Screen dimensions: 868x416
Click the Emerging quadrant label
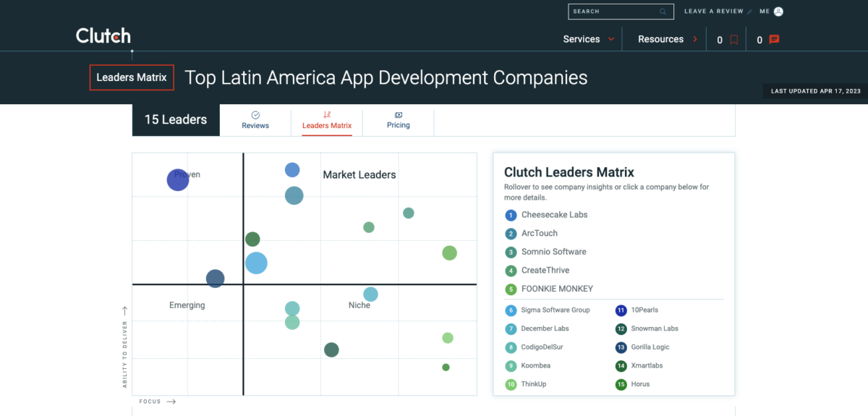pyautogui.click(x=187, y=305)
